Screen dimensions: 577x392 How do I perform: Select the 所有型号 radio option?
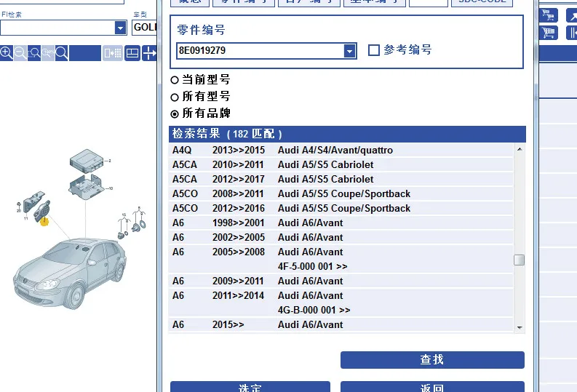point(175,97)
